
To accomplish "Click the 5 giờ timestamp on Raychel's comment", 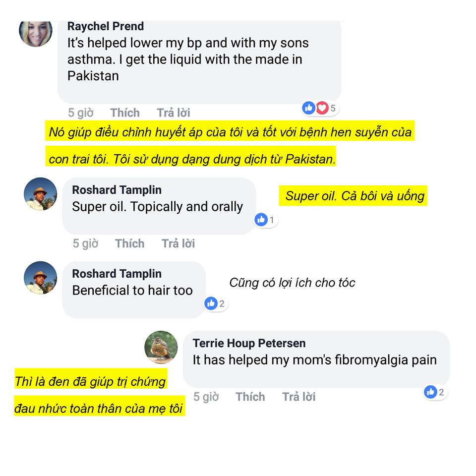I will pos(81,113).
